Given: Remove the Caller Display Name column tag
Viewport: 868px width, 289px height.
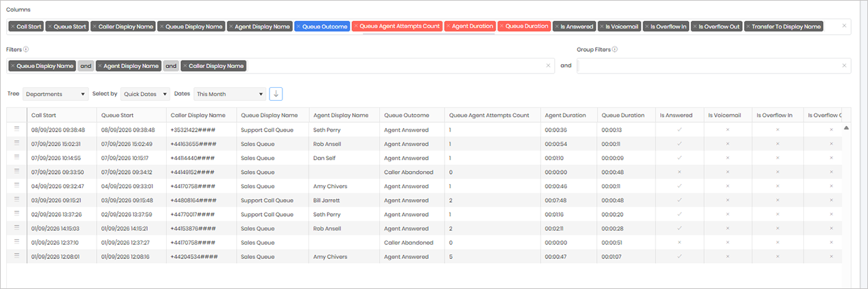Looking at the screenshot, I should [95, 27].
